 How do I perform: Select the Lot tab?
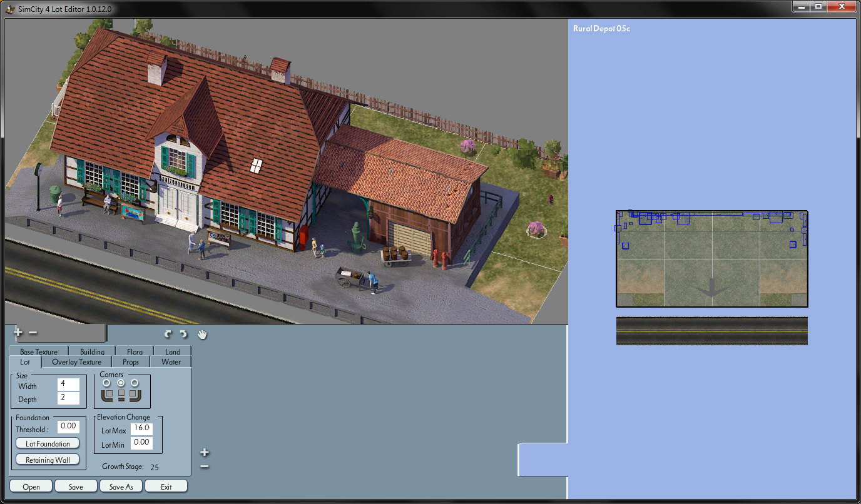25,361
